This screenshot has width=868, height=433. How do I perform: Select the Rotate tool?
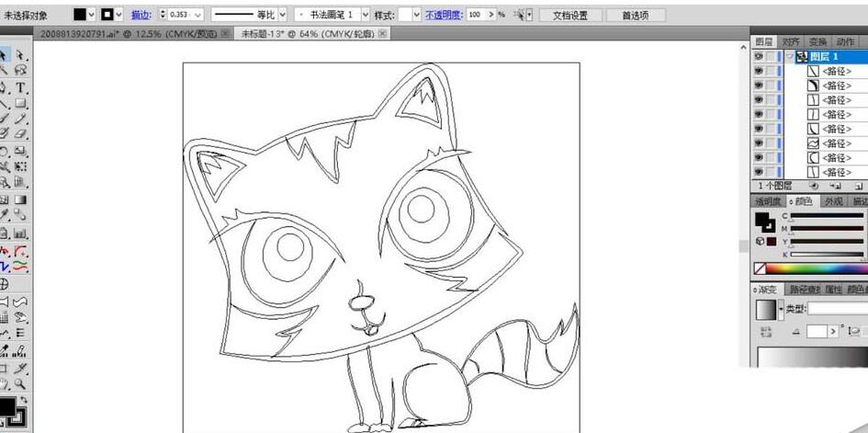[5, 151]
